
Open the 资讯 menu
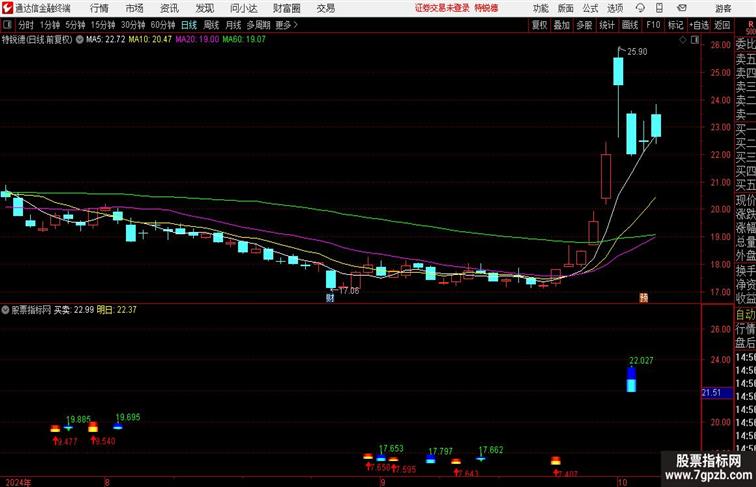(x=169, y=8)
